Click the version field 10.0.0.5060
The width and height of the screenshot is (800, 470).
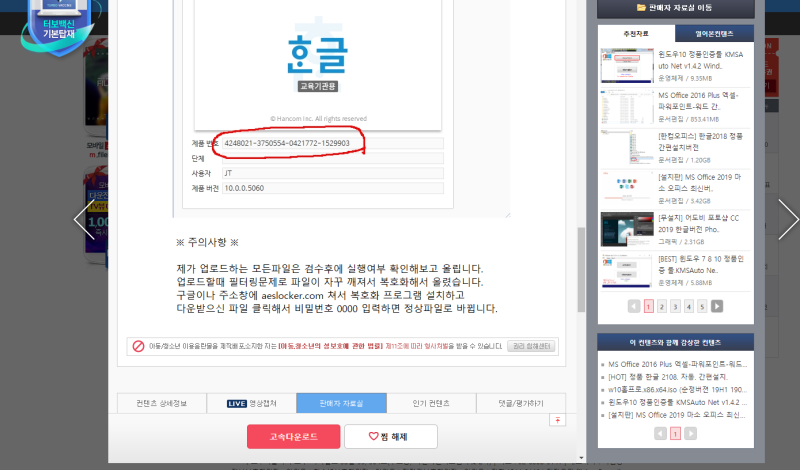[333, 188]
